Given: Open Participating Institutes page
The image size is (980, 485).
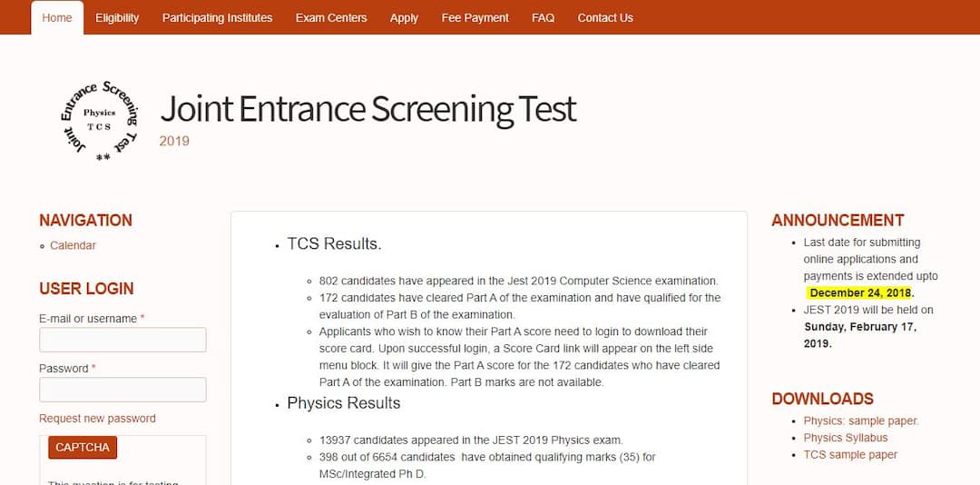Looking at the screenshot, I should coord(217,17).
